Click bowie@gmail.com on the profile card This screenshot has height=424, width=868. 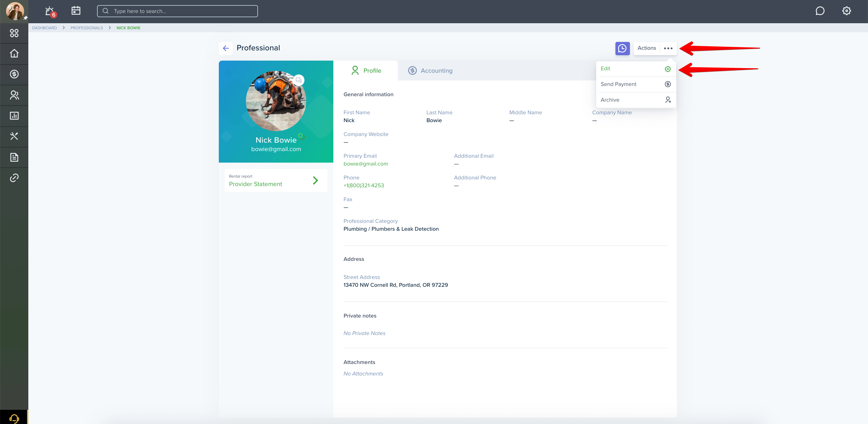[x=276, y=149]
